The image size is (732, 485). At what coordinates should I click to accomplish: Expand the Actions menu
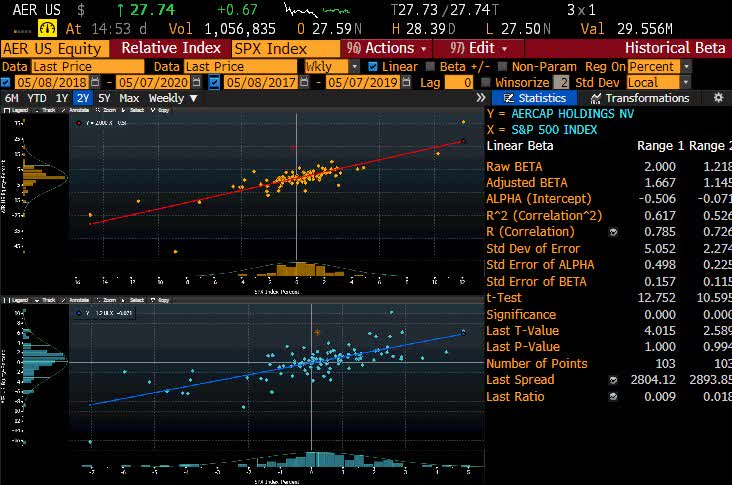[386, 48]
